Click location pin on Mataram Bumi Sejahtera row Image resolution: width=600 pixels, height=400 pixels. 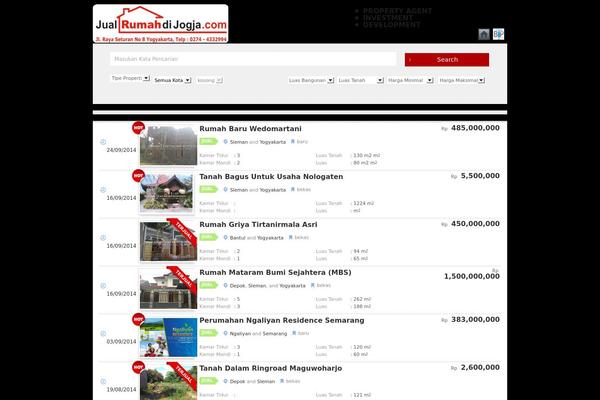(225, 285)
